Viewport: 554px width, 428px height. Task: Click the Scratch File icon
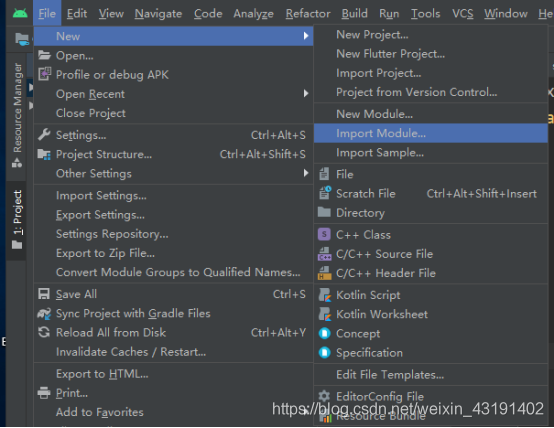point(325,193)
